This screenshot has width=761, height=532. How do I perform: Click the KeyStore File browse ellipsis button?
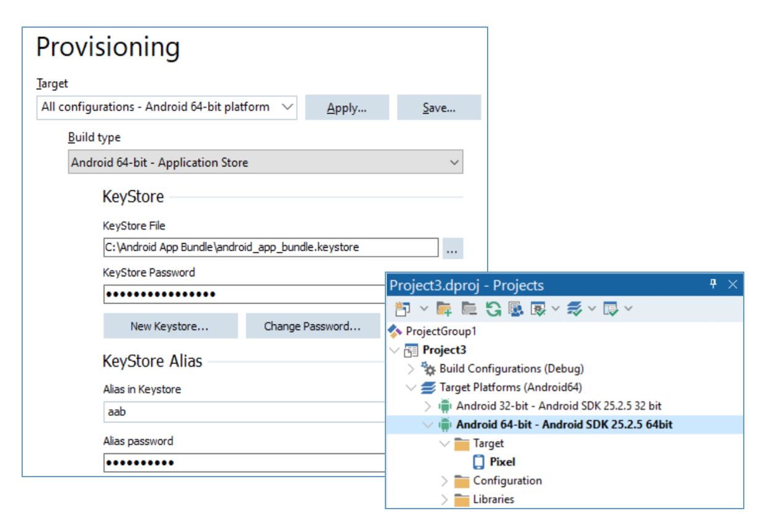tap(453, 248)
